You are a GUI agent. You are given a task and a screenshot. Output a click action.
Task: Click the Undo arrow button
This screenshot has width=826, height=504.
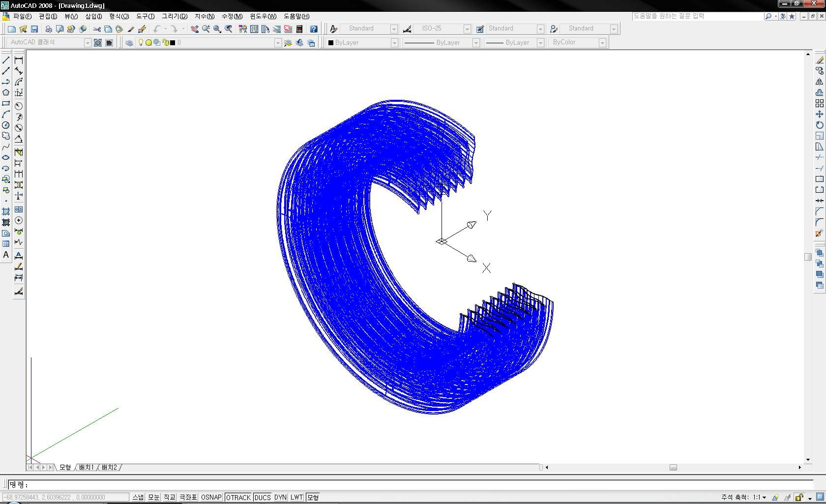[157, 29]
